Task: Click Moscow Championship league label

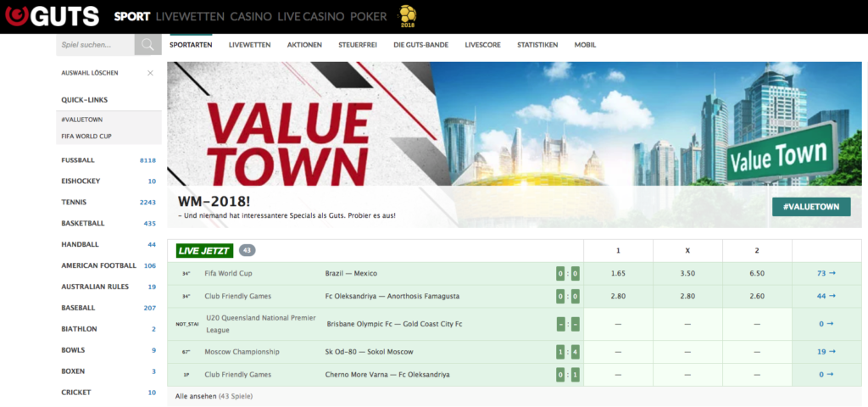Action: click(x=242, y=352)
